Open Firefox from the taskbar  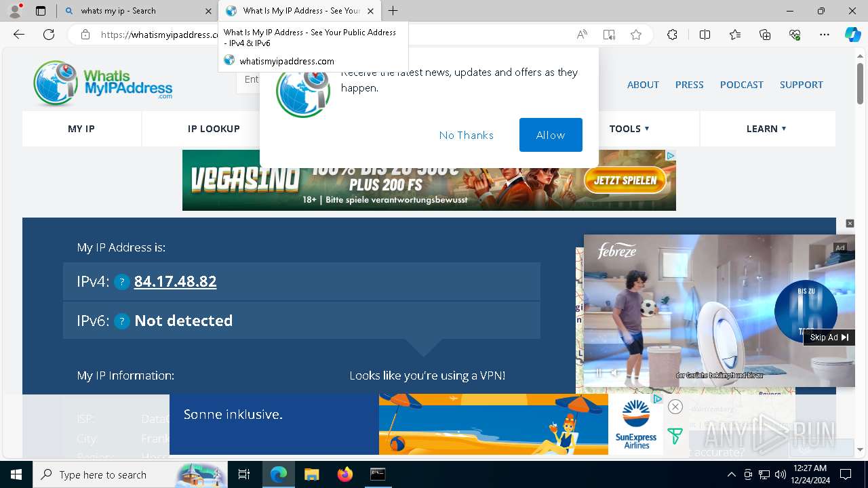(345, 474)
